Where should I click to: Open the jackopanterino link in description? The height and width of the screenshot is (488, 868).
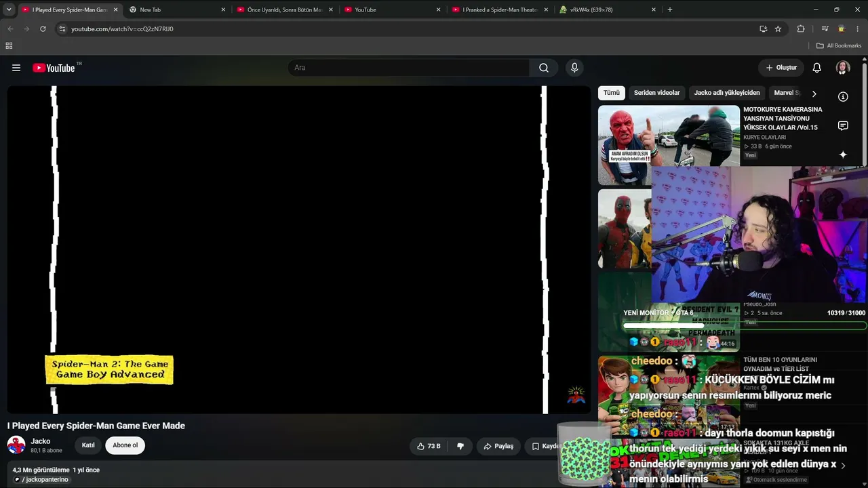[41, 480]
